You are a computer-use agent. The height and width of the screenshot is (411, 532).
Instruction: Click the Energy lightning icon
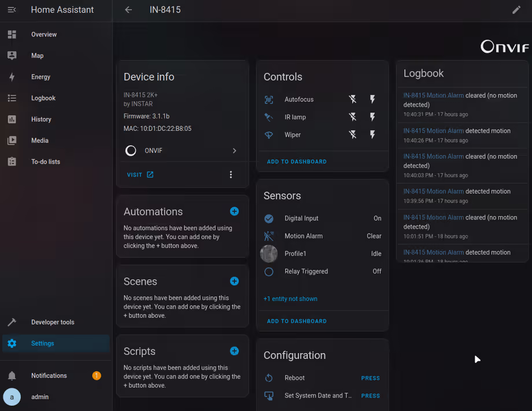pos(12,77)
